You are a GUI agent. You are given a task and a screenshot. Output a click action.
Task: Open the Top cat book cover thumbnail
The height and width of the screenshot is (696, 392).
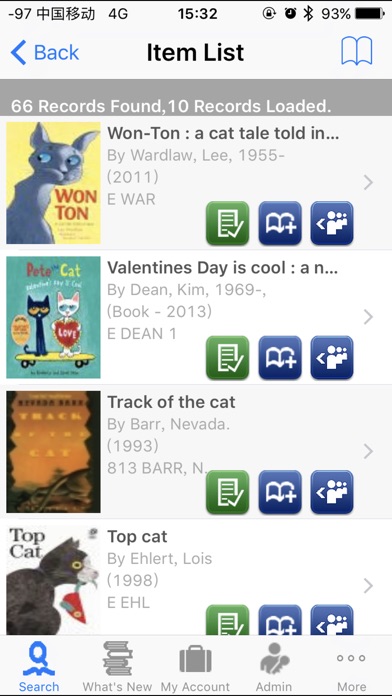[x=53, y=580]
